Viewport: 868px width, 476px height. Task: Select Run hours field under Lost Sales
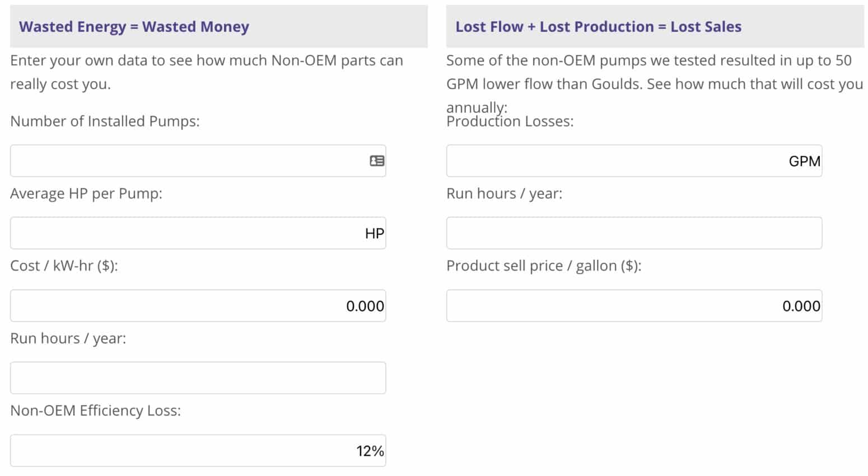[x=634, y=234]
